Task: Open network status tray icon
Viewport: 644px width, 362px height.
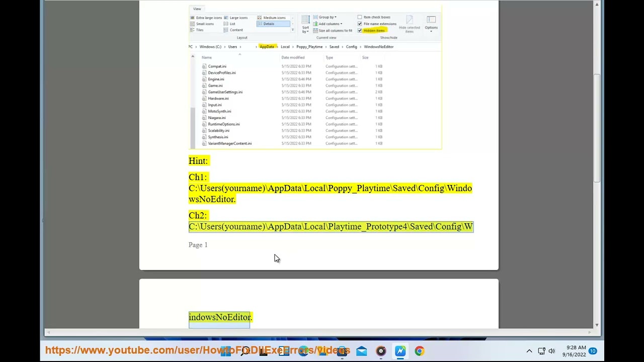Action: [541, 351]
